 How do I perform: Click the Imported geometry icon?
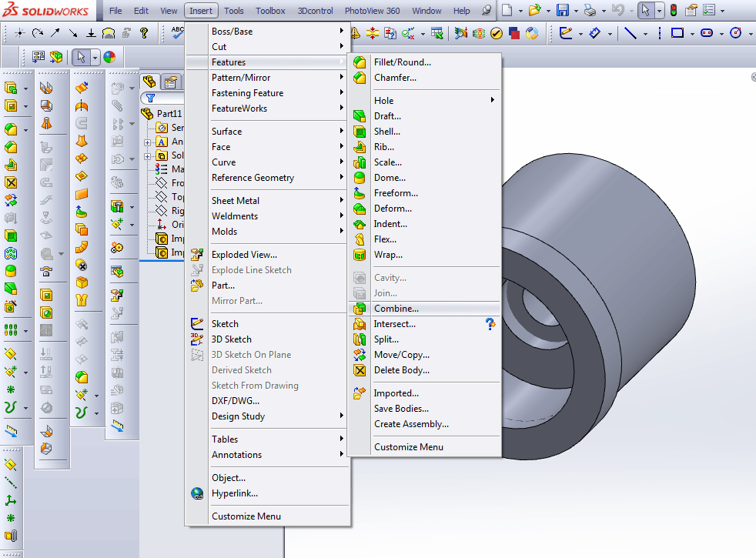click(x=360, y=393)
